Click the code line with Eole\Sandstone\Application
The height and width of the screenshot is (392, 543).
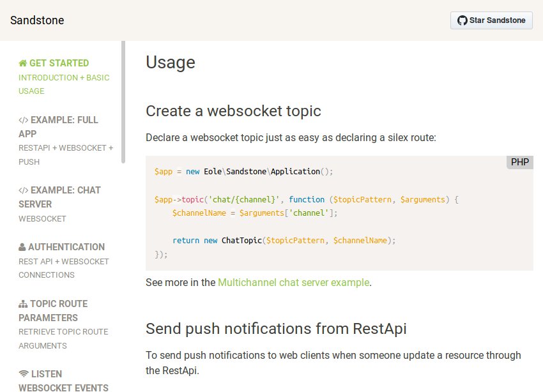click(244, 172)
